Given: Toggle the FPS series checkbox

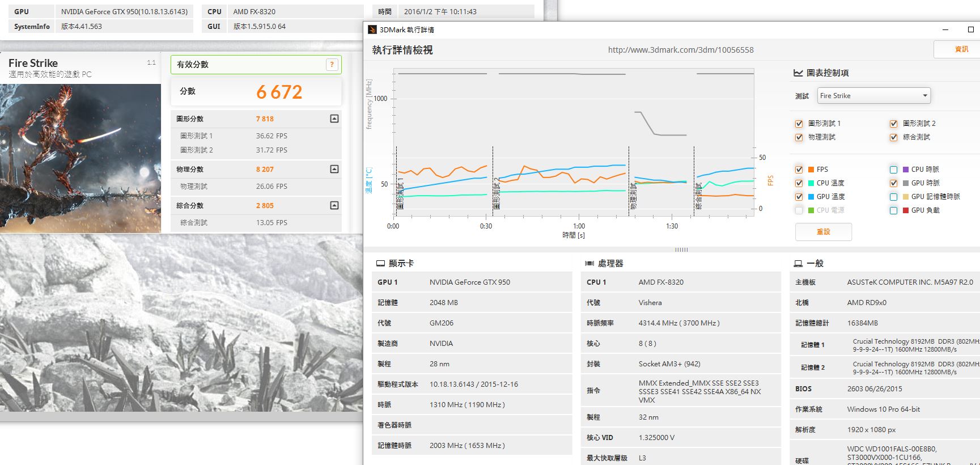Looking at the screenshot, I should (x=799, y=170).
